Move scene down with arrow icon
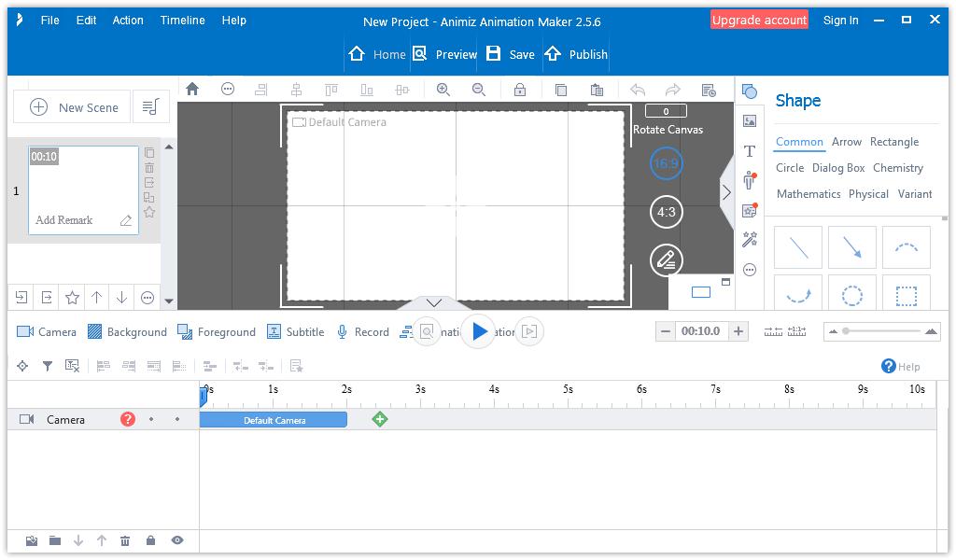 coord(122,298)
